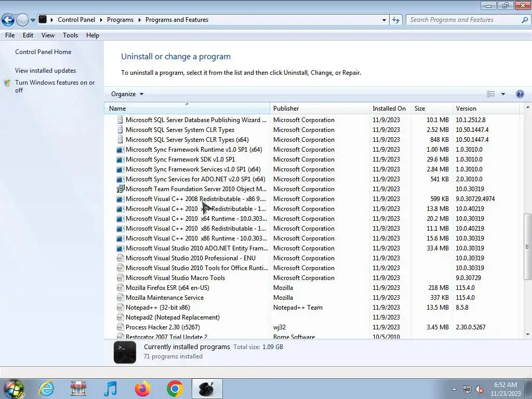Click icon of Process Hacker 2.30 entry
The width and height of the screenshot is (532, 399).
120,327
